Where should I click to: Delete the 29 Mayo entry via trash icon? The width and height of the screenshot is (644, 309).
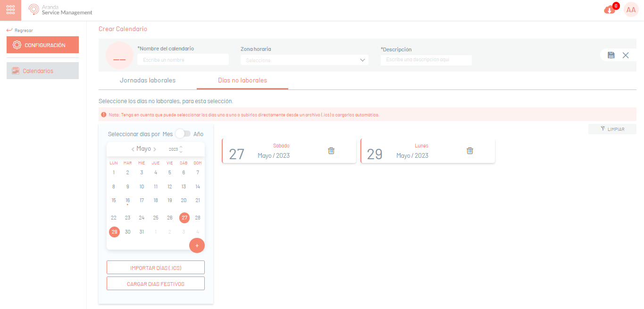pyautogui.click(x=470, y=151)
